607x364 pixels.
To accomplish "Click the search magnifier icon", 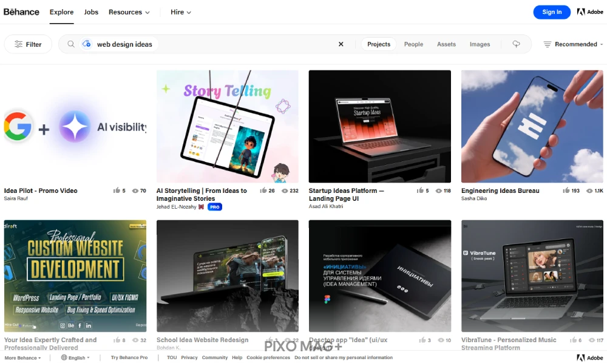I will (71, 44).
